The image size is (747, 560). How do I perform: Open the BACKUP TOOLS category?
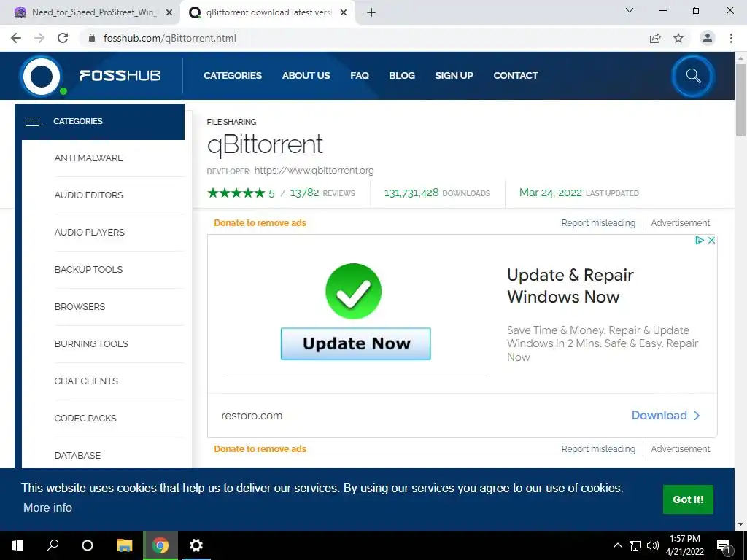[x=88, y=270]
